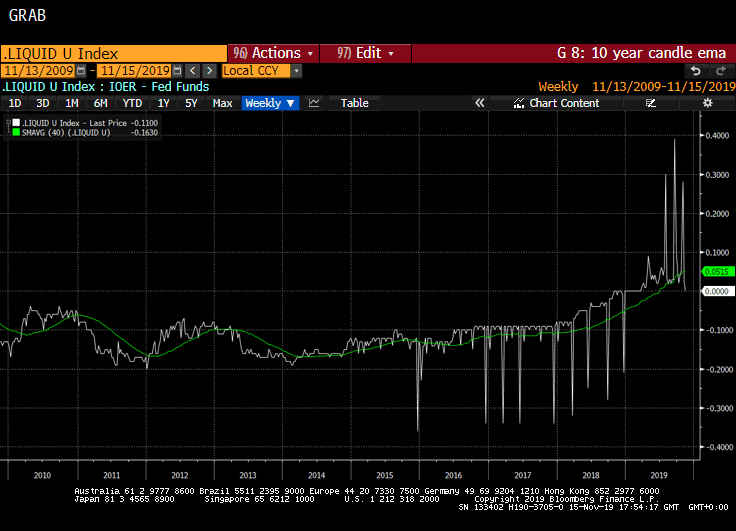The width and height of the screenshot is (736, 531).
Task: Switch to line chart type icon
Action: (314, 103)
